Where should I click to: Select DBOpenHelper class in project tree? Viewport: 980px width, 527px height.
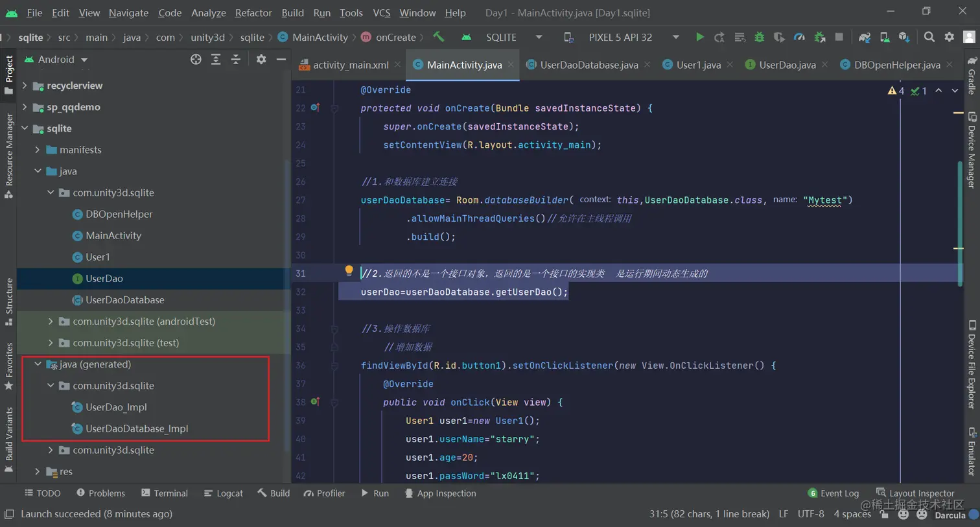coord(119,214)
